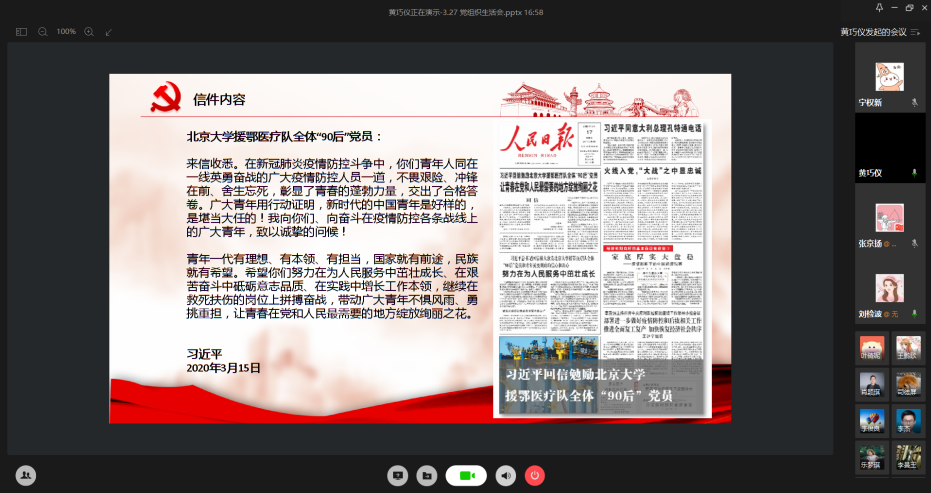931x493 pixels.
Task: Open the chat message button
Action: pos(398,475)
